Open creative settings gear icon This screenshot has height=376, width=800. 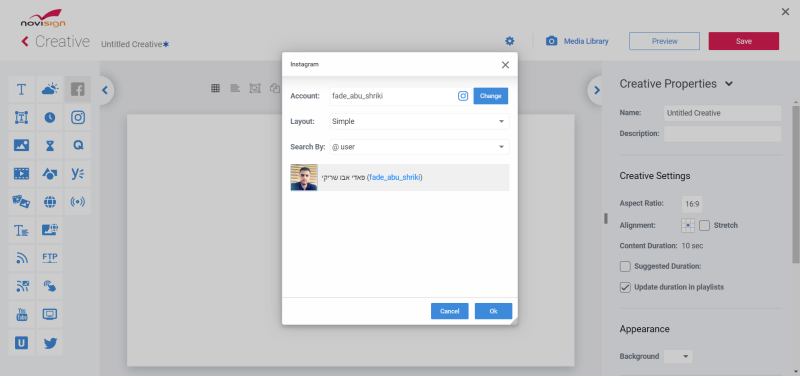510,41
